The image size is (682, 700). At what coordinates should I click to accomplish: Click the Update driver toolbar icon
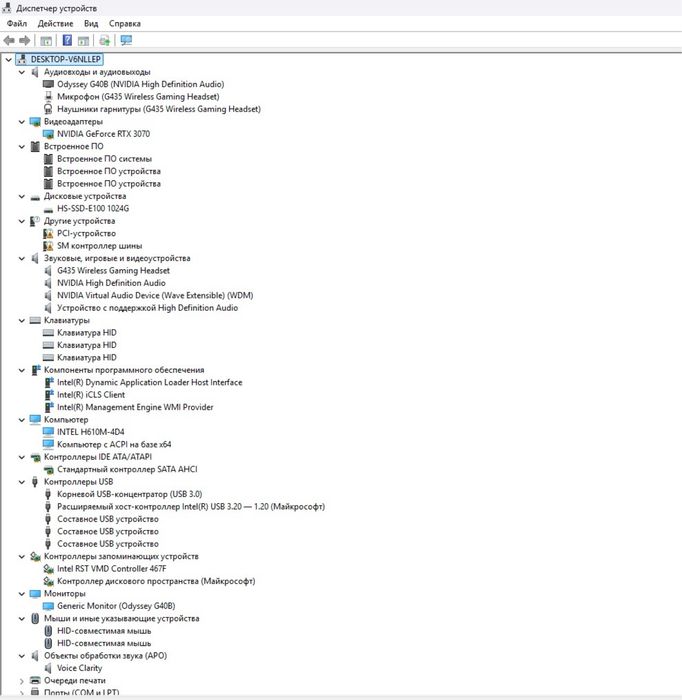click(104, 41)
